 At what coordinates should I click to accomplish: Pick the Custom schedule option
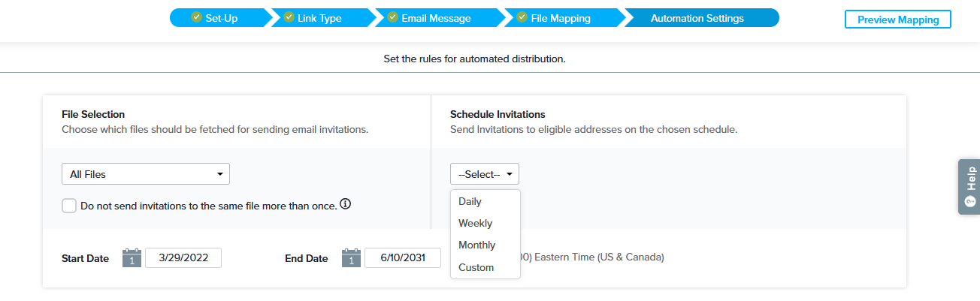[476, 267]
